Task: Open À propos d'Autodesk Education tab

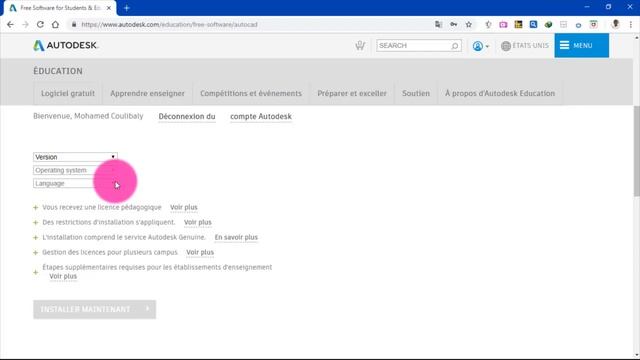Action: 500,93
